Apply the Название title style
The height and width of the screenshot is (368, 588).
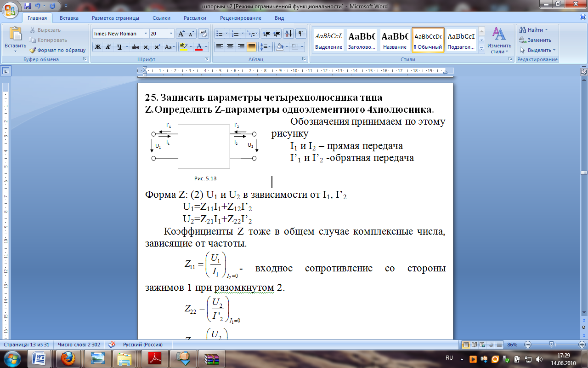coord(395,40)
